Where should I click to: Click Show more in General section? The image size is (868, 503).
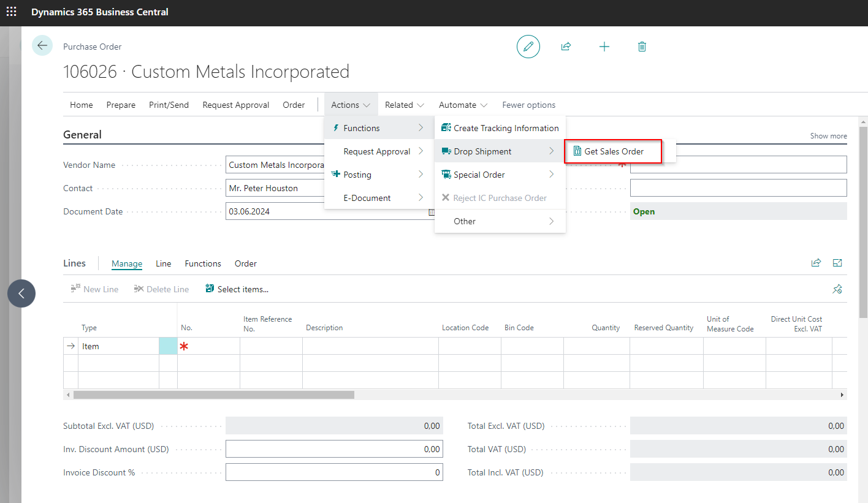pos(829,136)
